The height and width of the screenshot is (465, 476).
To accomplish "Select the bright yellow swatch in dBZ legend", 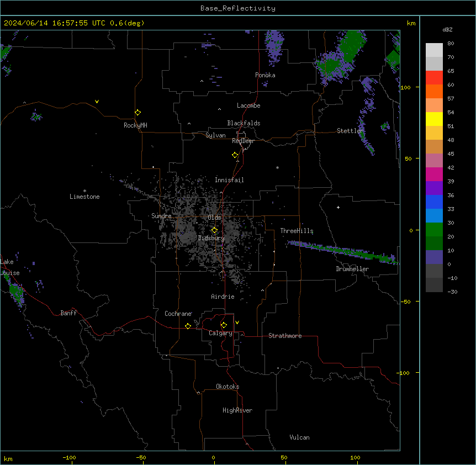I will [x=434, y=119].
